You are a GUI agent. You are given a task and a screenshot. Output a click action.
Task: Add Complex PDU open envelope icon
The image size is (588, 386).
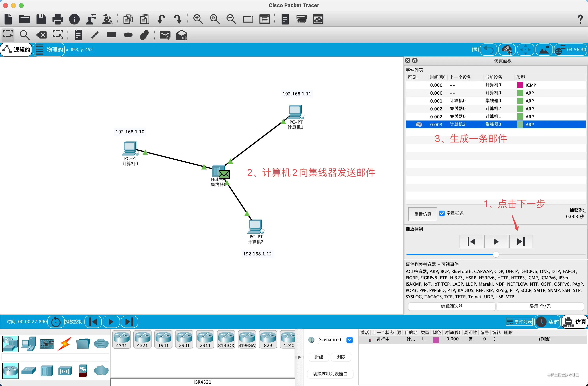click(182, 35)
